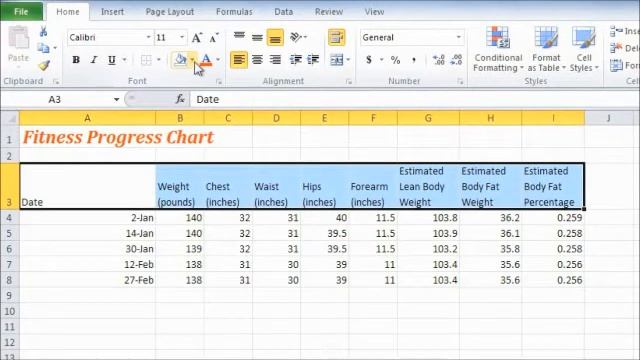Apply Comma Style format
Screen dimensions: 640x360
point(414,60)
